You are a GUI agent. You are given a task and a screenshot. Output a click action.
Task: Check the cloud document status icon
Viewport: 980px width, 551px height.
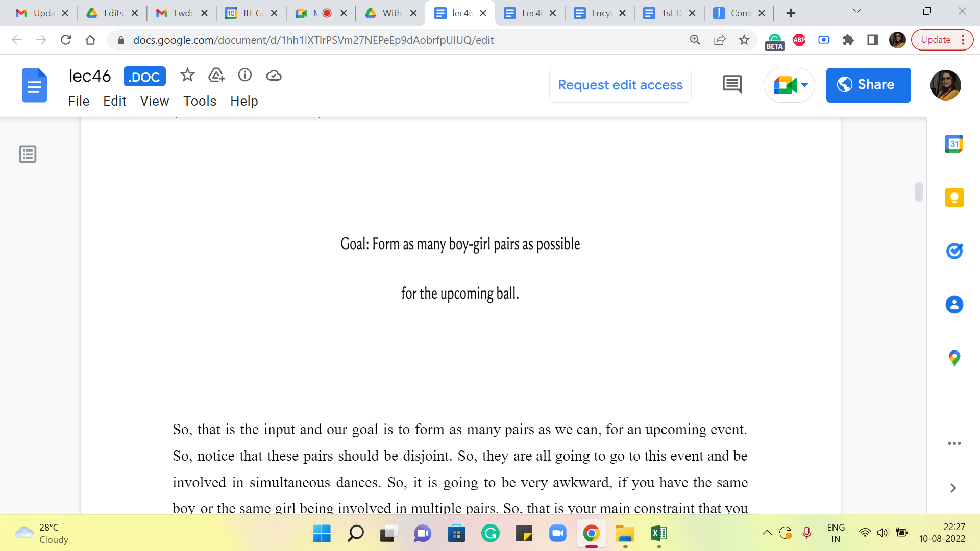pos(274,76)
